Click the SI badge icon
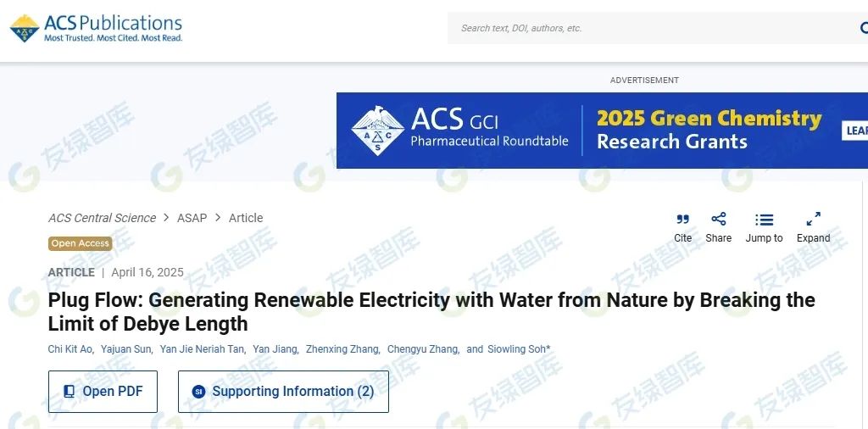868x429 pixels. coord(198,392)
